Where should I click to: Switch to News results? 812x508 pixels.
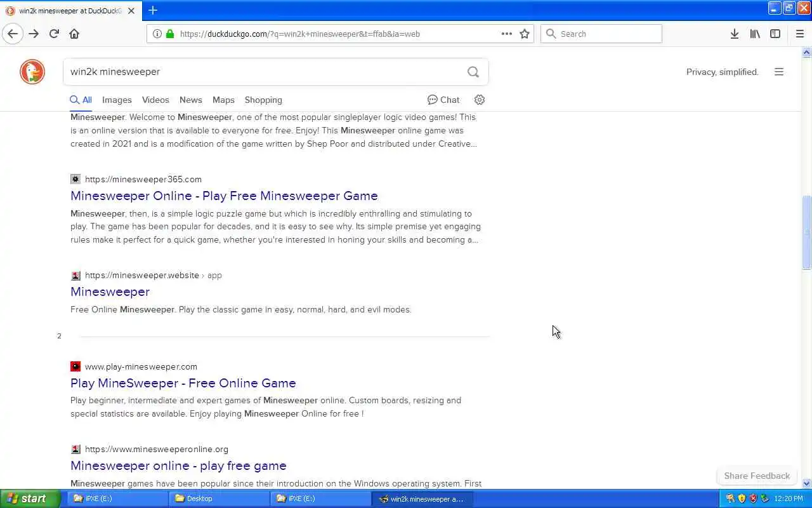click(190, 100)
